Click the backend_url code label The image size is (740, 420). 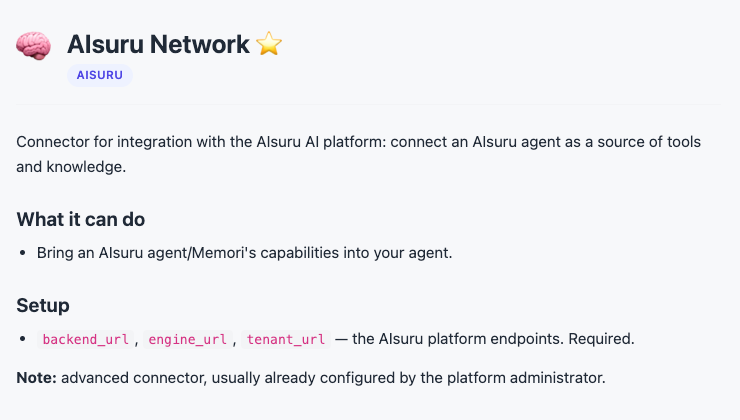85,339
